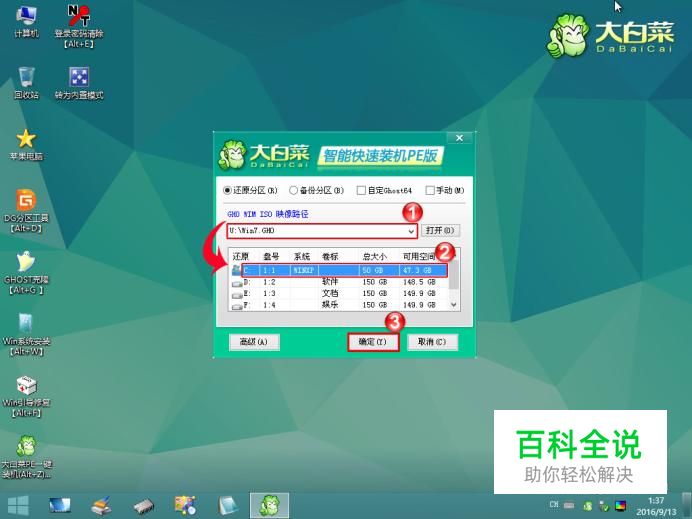Screen dimensions: 692x519
Task: Click the 148.5 GB free space cell
Action: (x=419, y=282)
